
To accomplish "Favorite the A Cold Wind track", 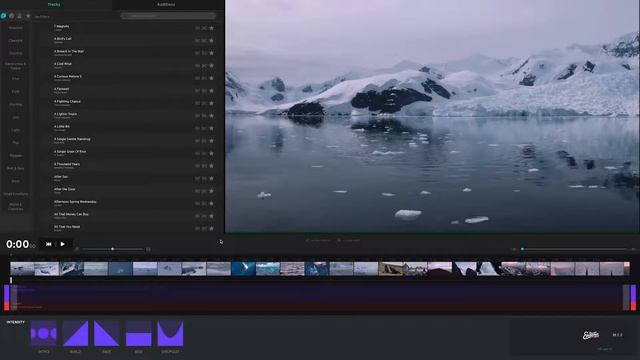I will point(211,65).
